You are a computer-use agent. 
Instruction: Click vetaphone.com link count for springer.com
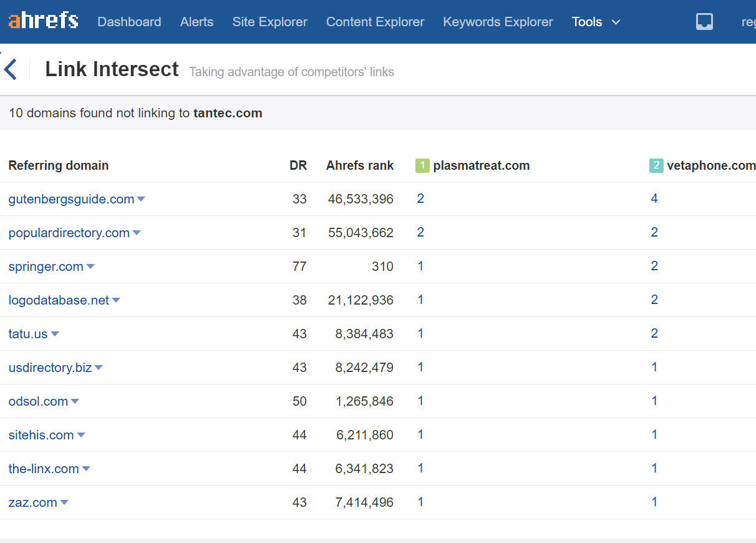[654, 266]
